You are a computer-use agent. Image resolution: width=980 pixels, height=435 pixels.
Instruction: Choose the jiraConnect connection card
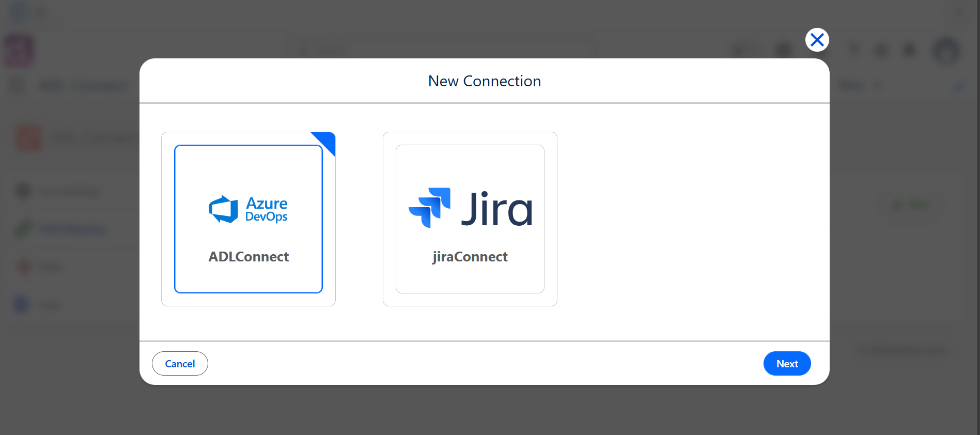470,219
